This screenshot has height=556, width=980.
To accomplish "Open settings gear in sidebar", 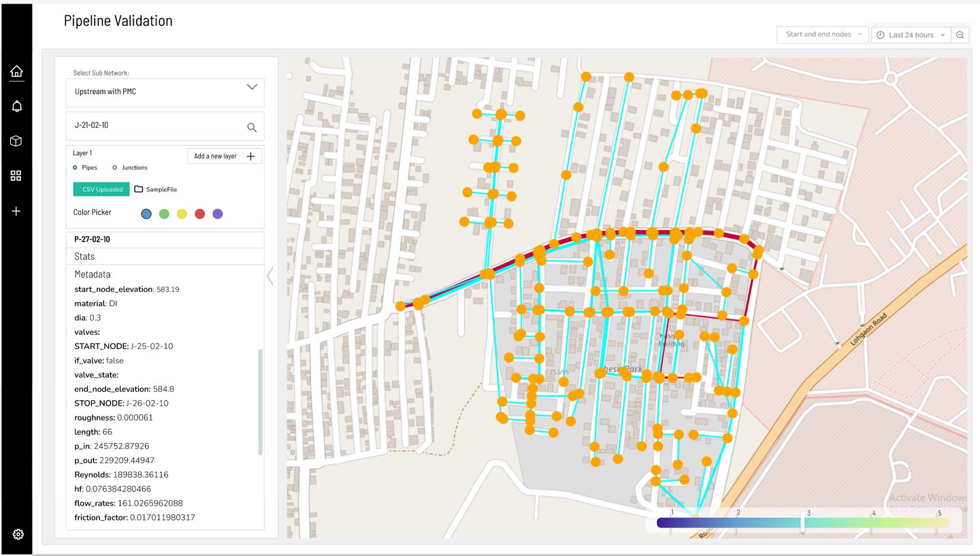I will click(x=18, y=534).
